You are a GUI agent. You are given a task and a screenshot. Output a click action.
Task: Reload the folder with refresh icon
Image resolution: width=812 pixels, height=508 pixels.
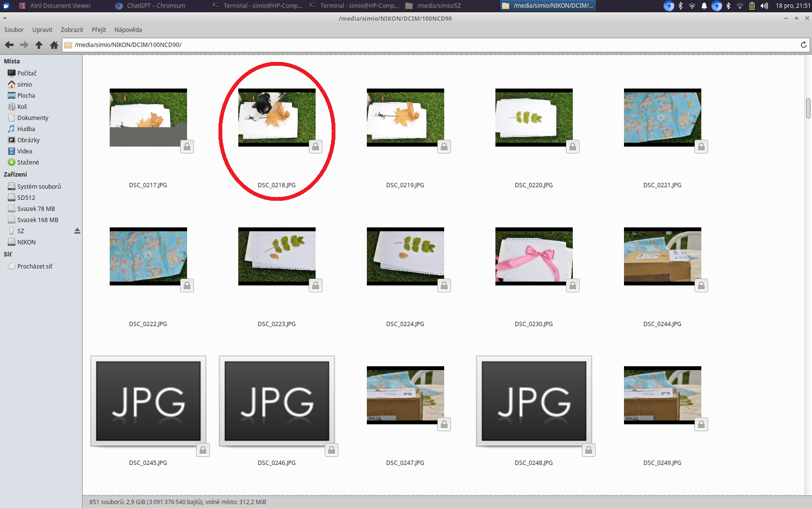point(803,45)
